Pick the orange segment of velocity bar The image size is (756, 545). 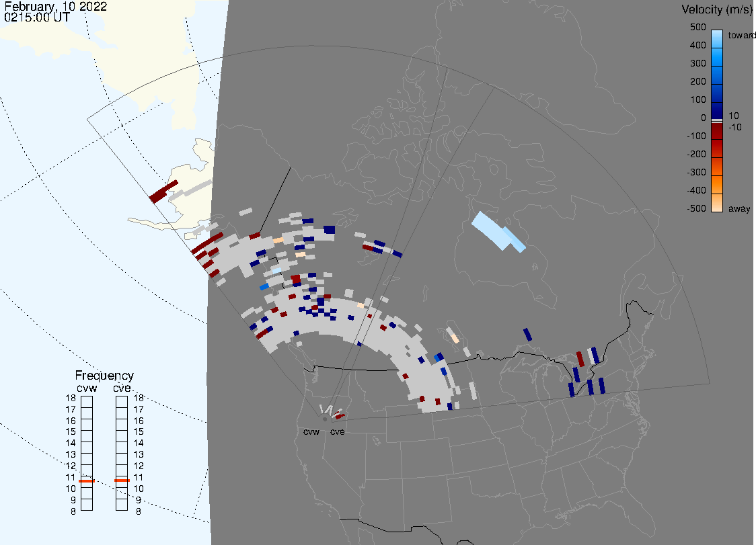[x=717, y=185]
